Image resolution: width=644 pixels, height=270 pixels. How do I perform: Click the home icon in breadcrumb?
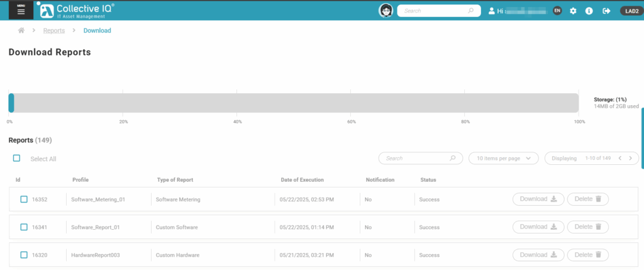point(21,30)
